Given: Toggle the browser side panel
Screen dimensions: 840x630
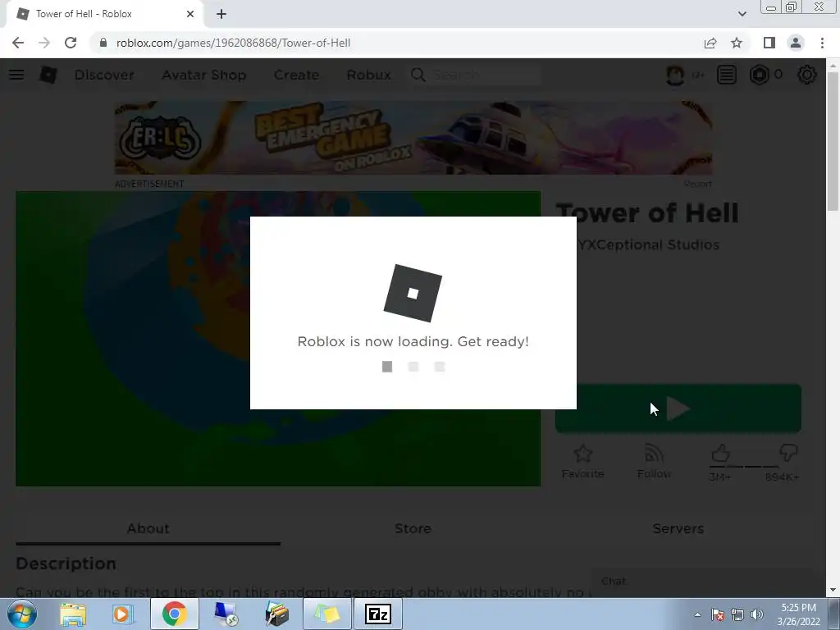Looking at the screenshot, I should point(769,43).
